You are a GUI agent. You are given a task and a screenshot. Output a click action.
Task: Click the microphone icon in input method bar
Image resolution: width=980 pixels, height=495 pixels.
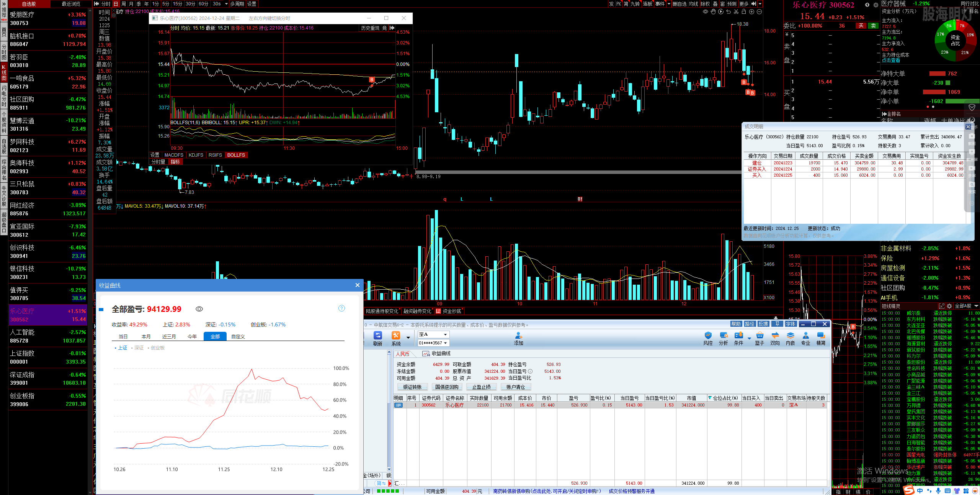938,490
